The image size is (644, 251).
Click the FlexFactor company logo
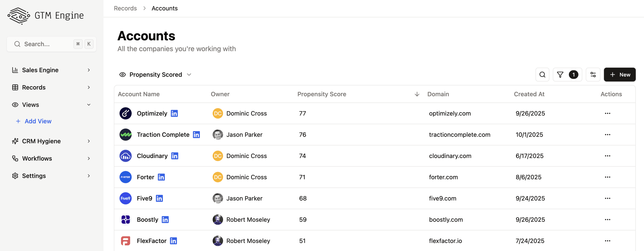click(126, 241)
